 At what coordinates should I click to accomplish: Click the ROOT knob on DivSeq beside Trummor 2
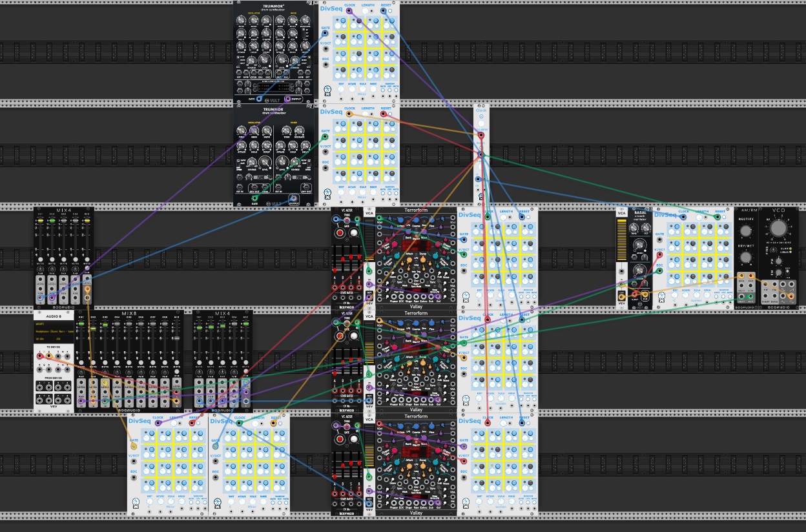[341, 88]
